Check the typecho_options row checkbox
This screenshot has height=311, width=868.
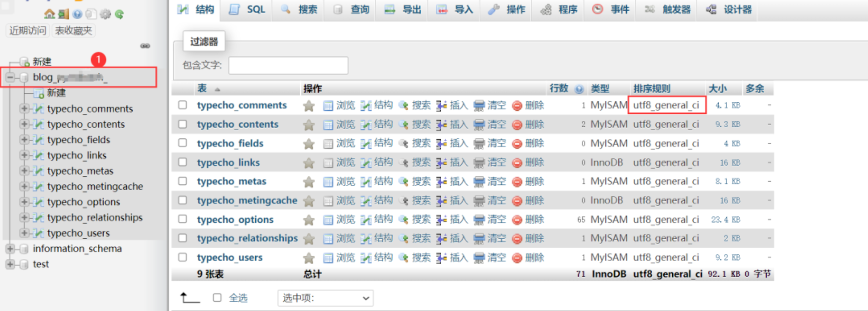[183, 219]
